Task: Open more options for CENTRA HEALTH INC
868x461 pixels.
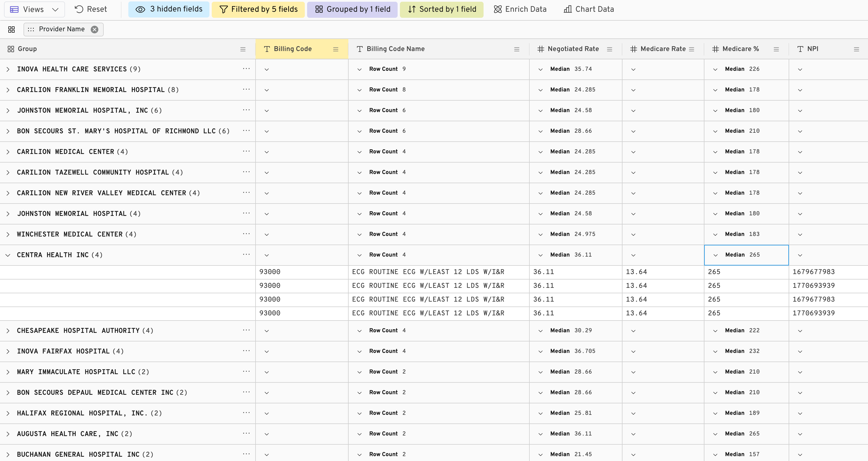Action: pyautogui.click(x=246, y=255)
